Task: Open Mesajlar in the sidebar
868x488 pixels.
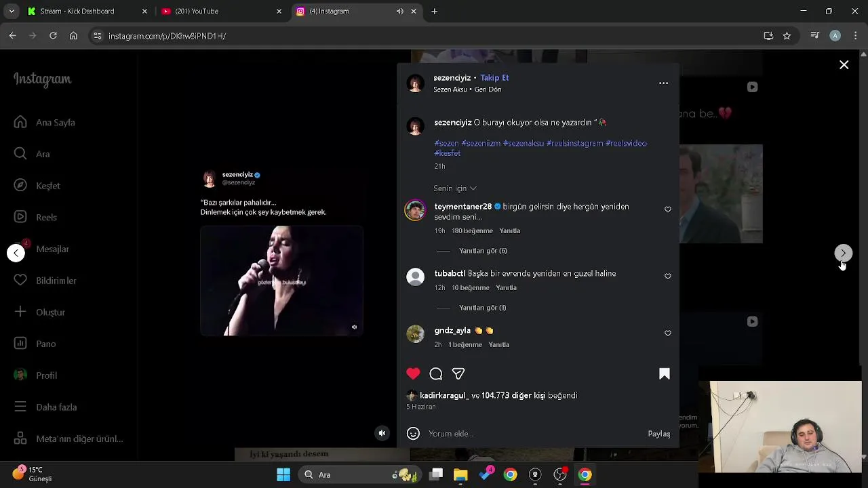Action: pos(41,249)
